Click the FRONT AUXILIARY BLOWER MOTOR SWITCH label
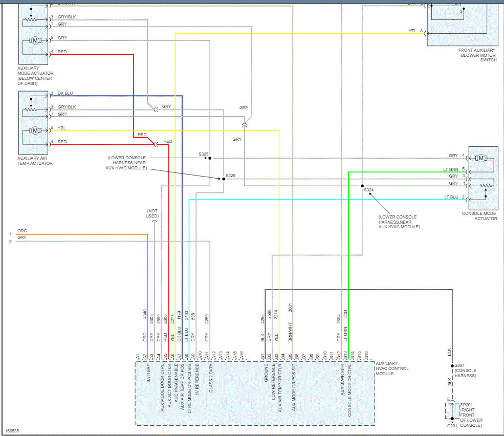The height and width of the screenshot is (436, 504). pos(477,55)
